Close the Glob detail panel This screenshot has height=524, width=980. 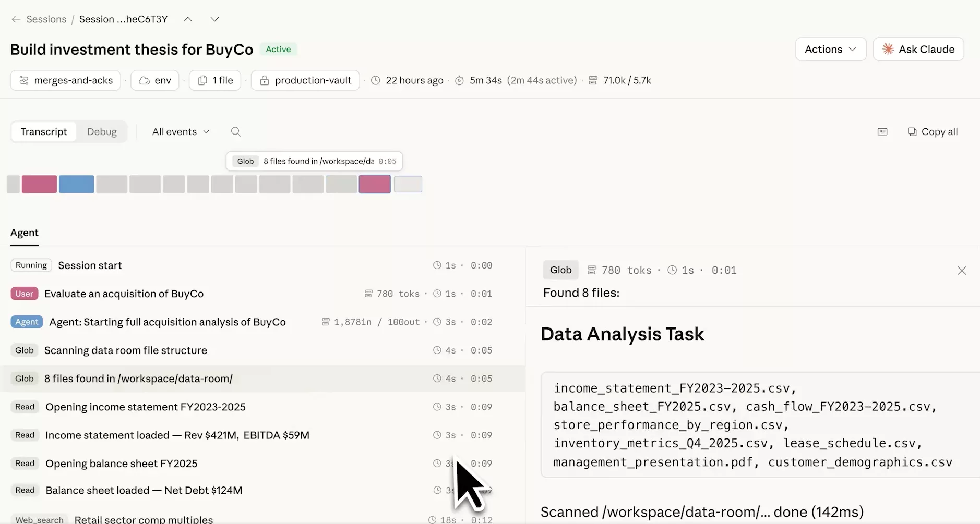tap(962, 271)
